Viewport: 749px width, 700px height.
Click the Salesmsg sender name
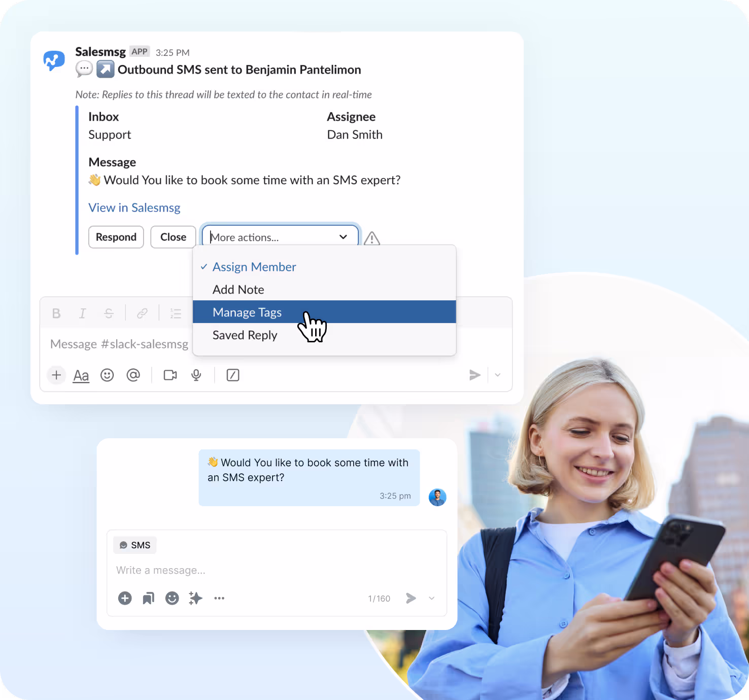[100, 52]
